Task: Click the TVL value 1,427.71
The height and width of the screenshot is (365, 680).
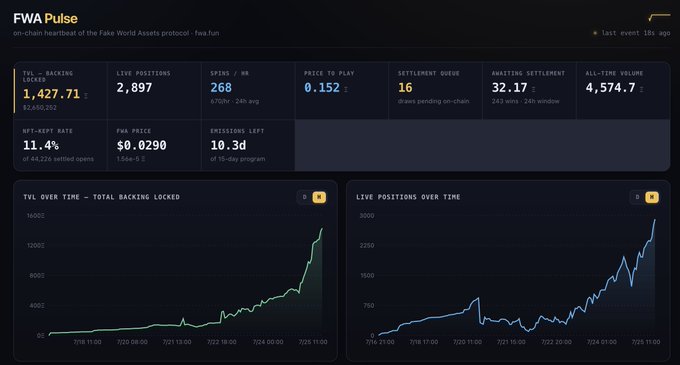Action: (x=51, y=94)
